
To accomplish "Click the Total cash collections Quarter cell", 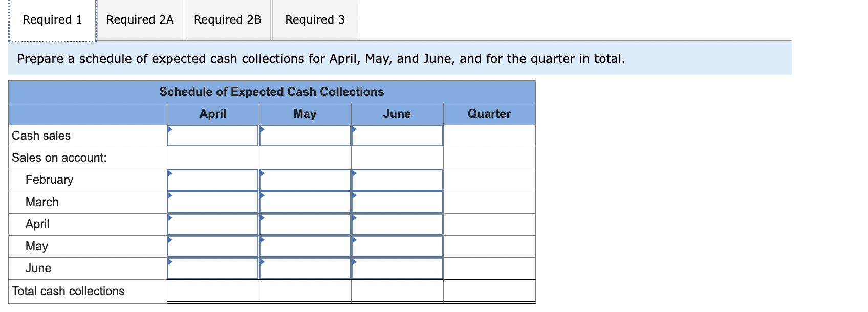I will click(489, 291).
